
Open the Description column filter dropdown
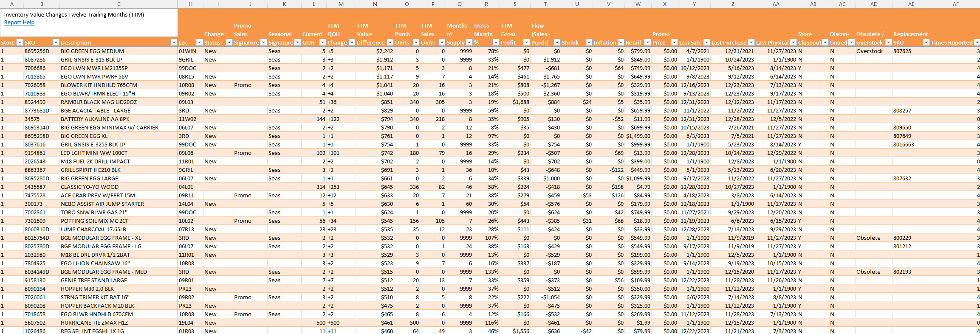point(174,42)
